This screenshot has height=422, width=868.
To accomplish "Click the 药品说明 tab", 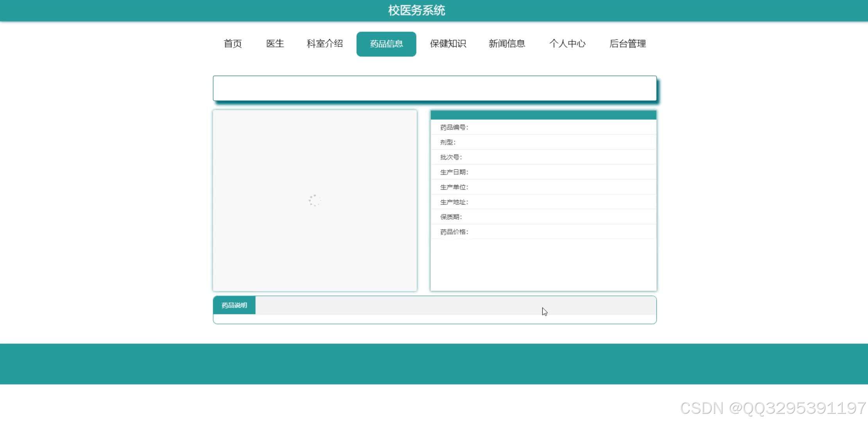I will pyautogui.click(x=234, y=305).
